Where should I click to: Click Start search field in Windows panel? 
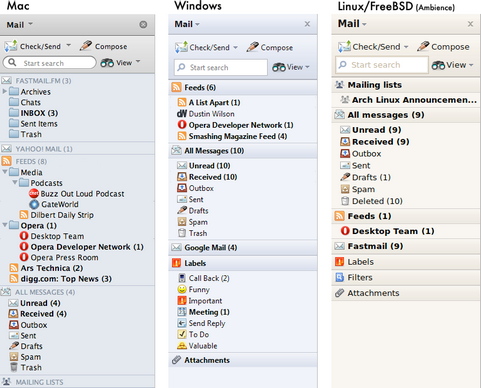(221, 68)
